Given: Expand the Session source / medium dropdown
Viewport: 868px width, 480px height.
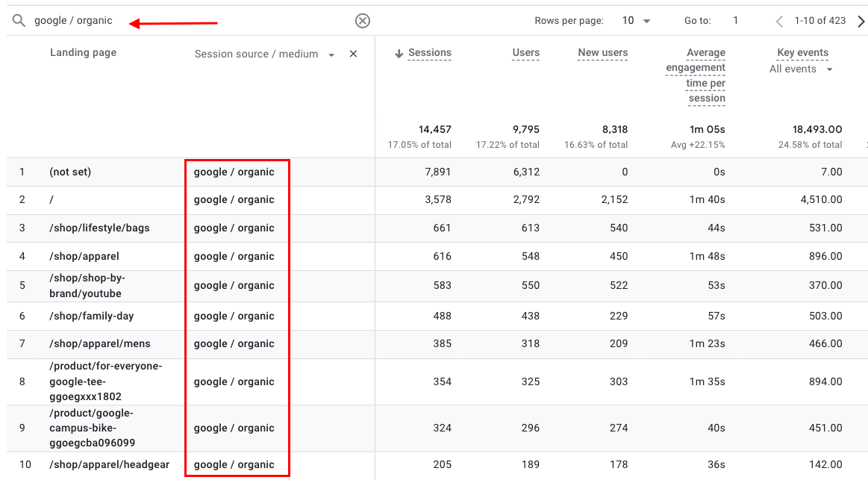Looking at the screenshot, I should tap(331, 54).
